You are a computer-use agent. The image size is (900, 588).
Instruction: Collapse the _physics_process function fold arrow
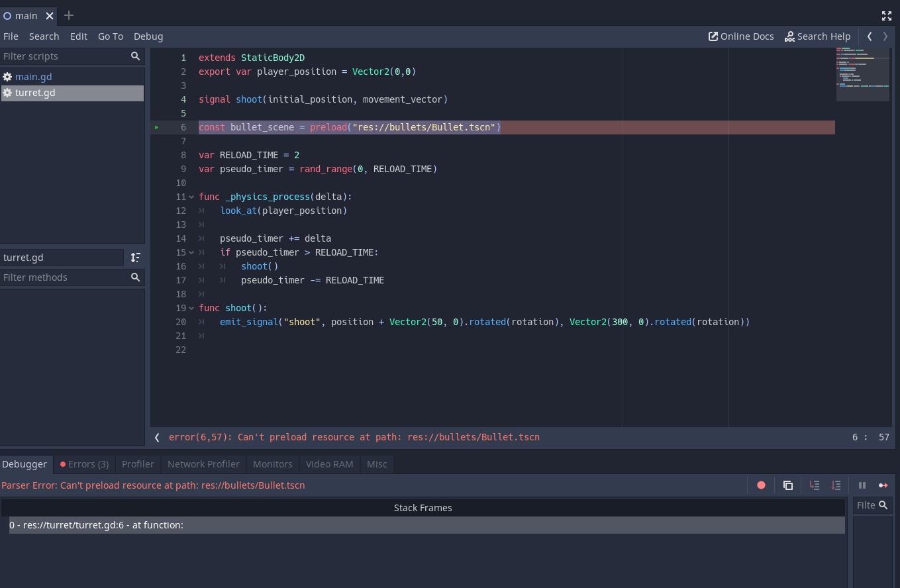(191, 197)
